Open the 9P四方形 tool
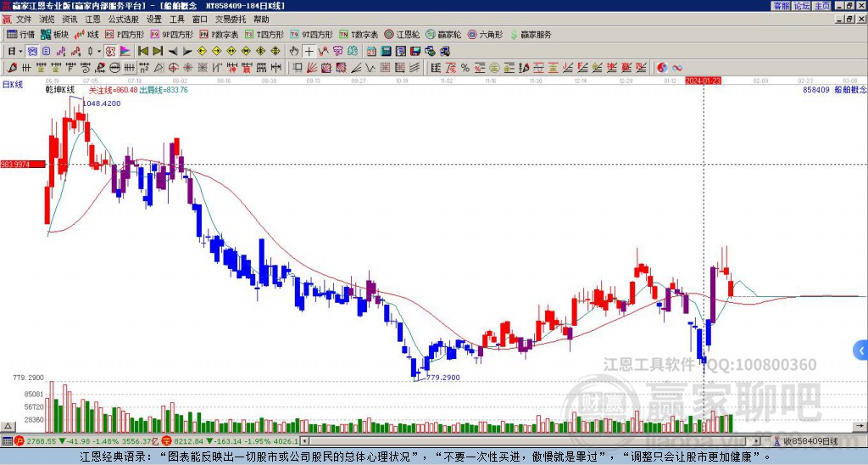 [x=171, y=34]
